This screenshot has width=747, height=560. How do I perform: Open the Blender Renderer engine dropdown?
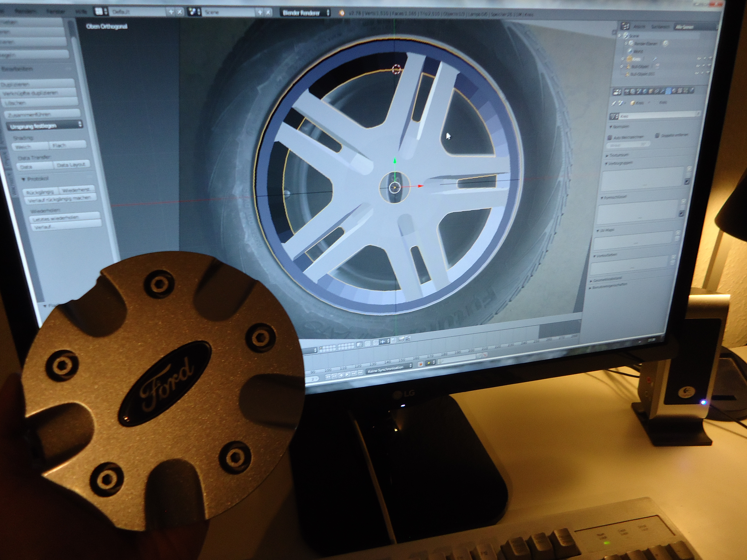coord(305,13)
